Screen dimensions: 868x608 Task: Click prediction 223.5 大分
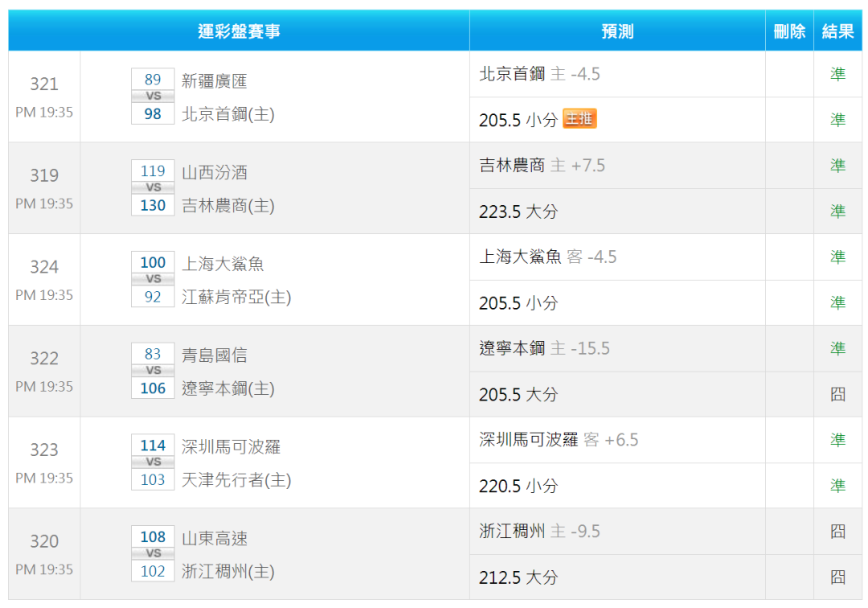tap(518, 211)
